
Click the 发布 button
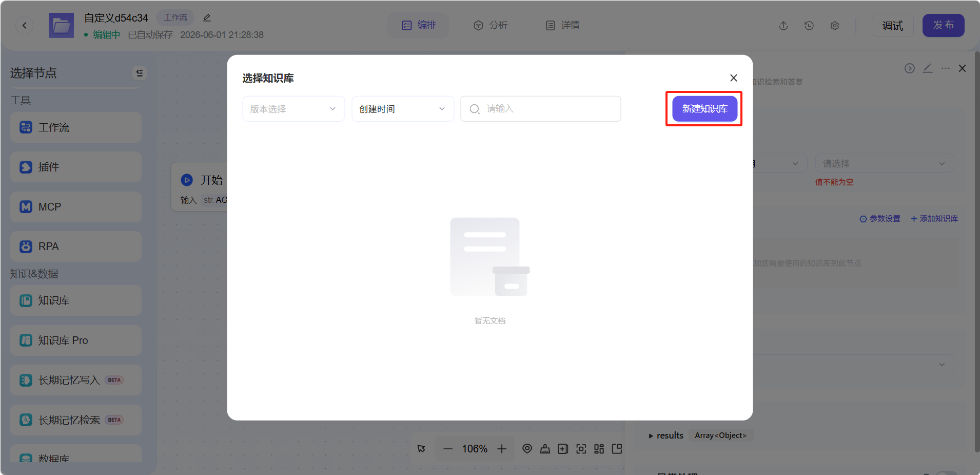click(944, 25)
